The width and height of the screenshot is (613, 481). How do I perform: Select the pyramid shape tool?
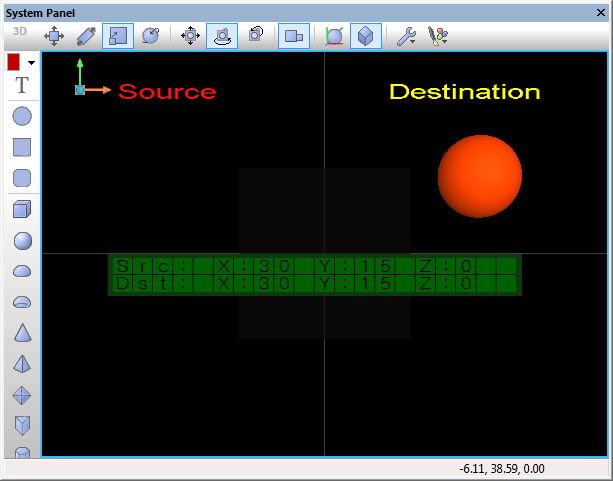22,364
